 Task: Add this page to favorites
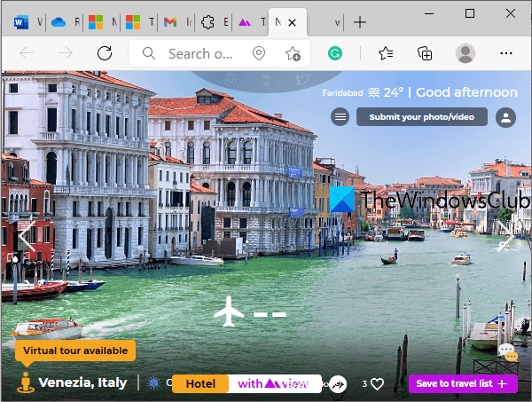[293, 53]
